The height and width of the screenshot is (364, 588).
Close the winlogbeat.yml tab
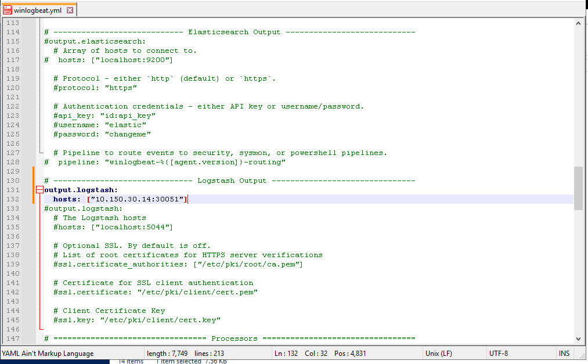click(70, 10)
